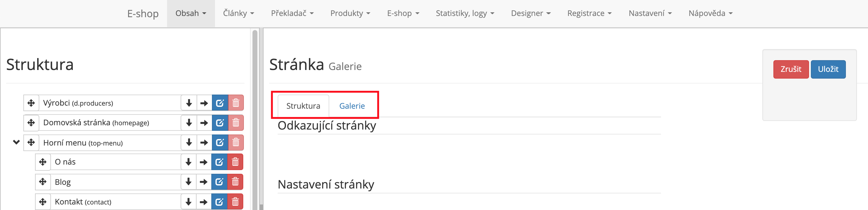Select the Struktura tab
The height and width of the screenshot is (210, 868).
tap(303, 106)
